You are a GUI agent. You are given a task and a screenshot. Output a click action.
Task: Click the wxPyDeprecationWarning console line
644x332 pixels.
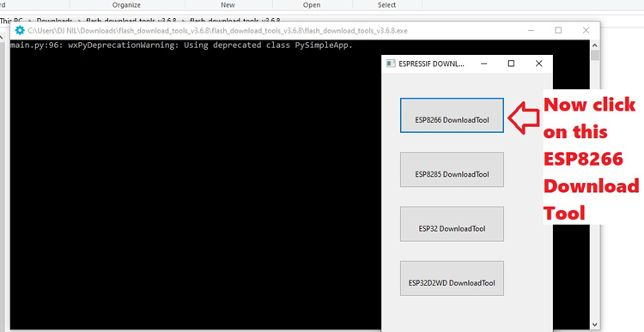pyautogui.click(x=181, y=45)
